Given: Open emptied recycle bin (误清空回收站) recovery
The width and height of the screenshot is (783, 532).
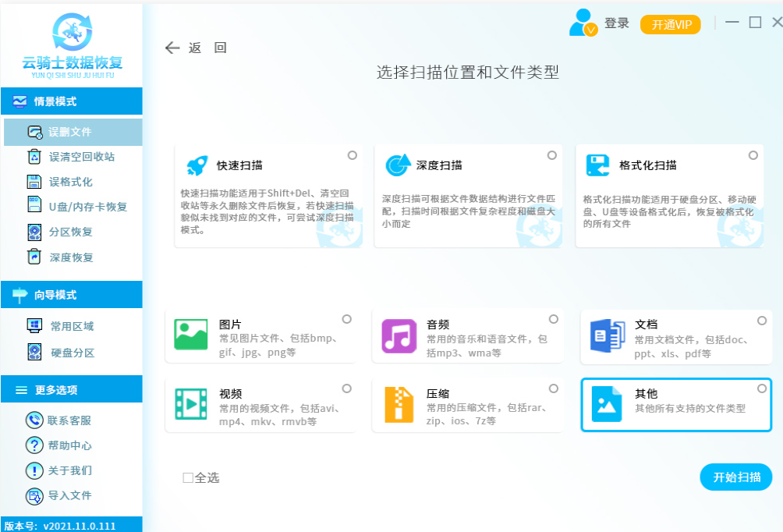Looking at the screenshot, I should [81, 157].
